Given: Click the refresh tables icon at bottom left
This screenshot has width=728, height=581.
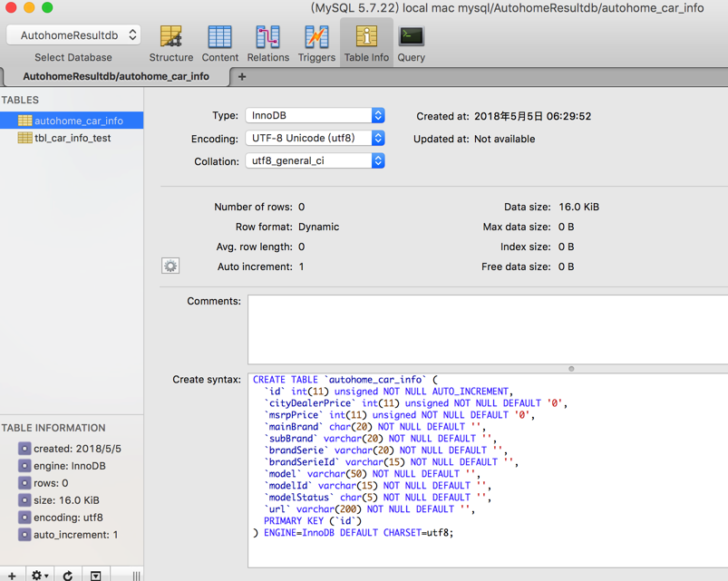Looking at the screenshot, I should (68, 575).
